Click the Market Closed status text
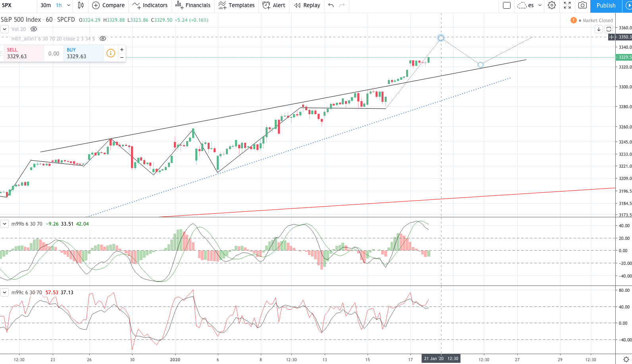Screen dimensions: 632x364 coord(597,21)
